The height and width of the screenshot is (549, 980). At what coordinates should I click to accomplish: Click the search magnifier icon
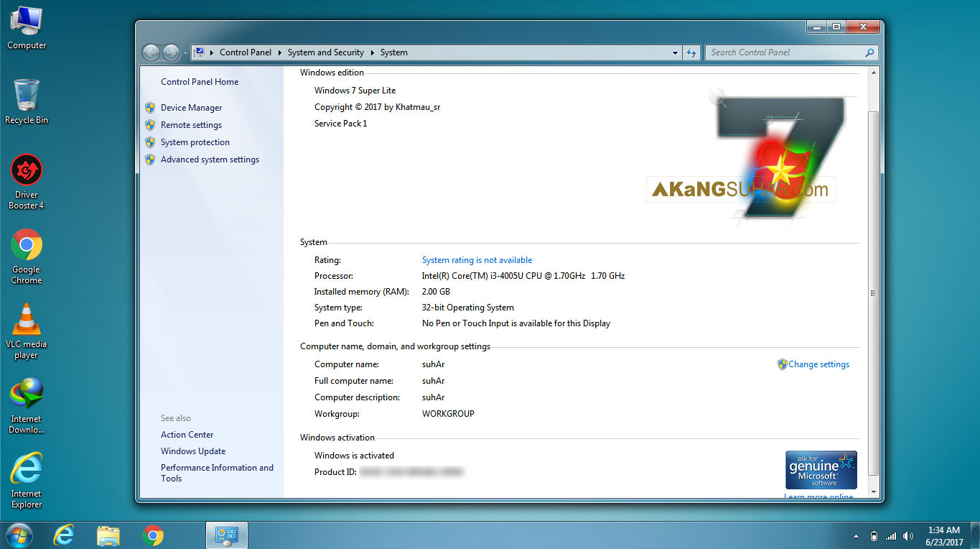click(869, 52)
